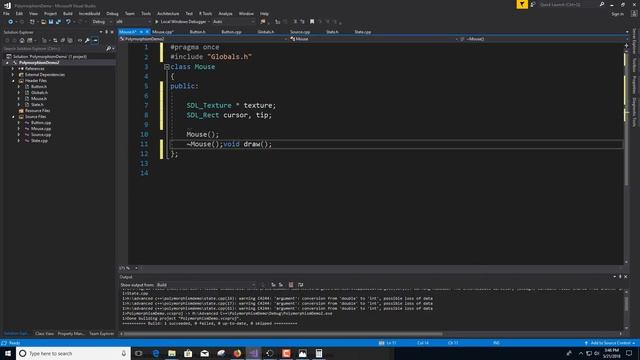Image resolution: width=640 pixels, height=360 pixels.
Task: Click the Visual Studio taskbar icon
Action: [x=253, y=353]
